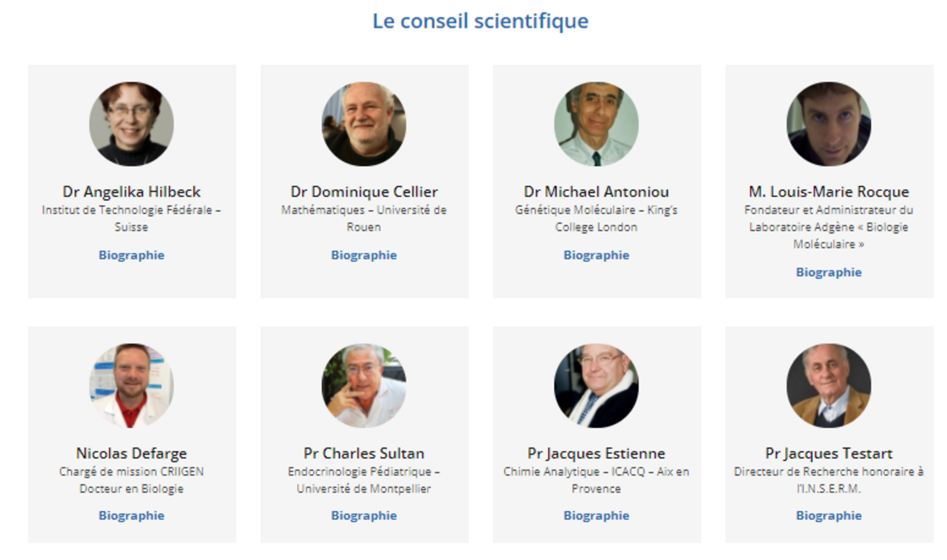Click the name "Pr Jacques Testart"
Image resolution: width=947 pixels, height=560 pixels.
829,453
